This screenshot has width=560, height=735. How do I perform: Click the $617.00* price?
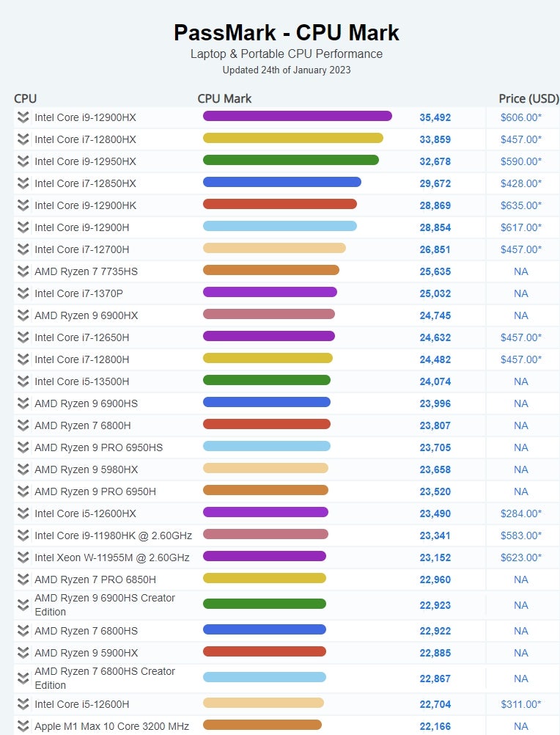tap(520, 228)
